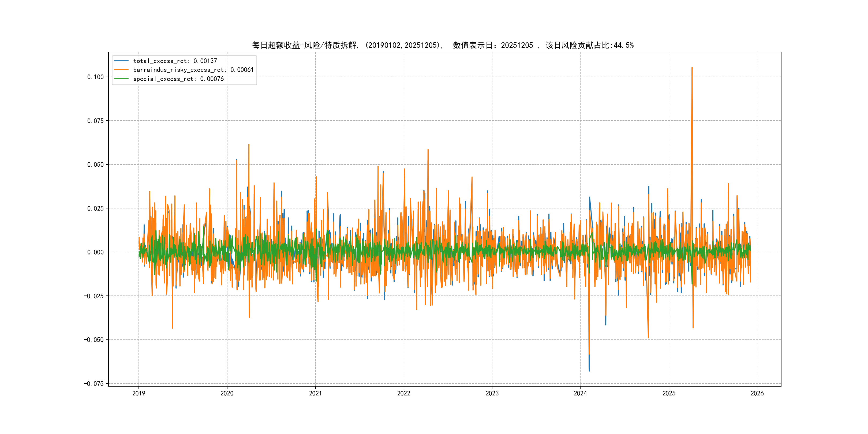Screen dimensions: 868x434
Task: Click the 0.000 y-axis tick label
Action: [95, 252]
